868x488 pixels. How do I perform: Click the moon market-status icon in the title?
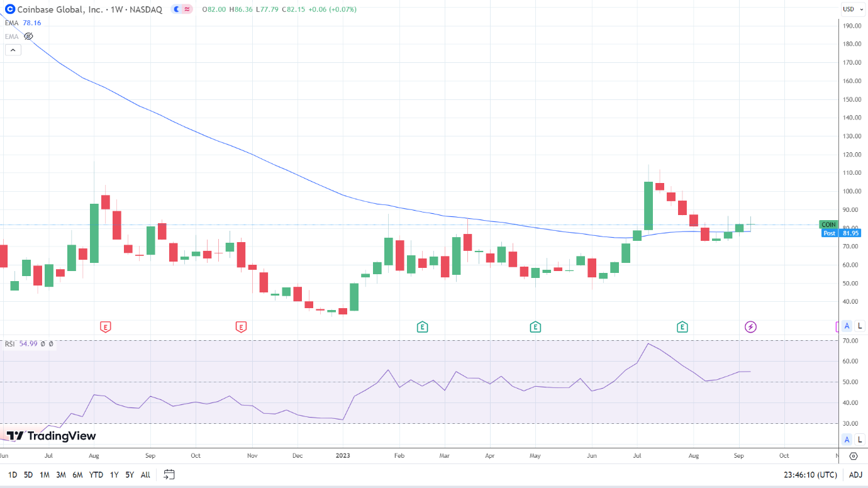(176, 9)
